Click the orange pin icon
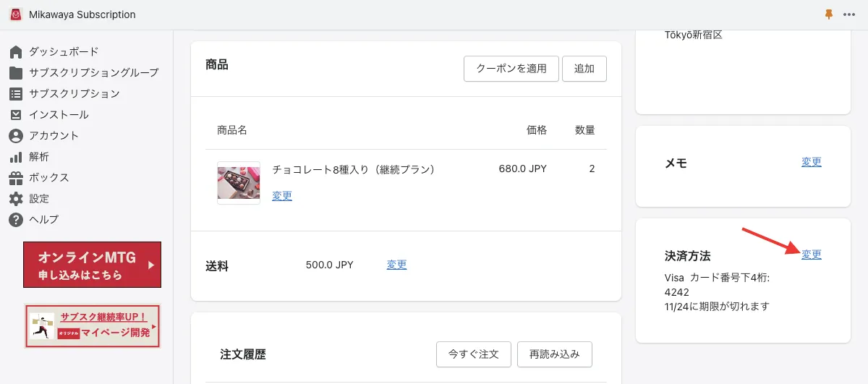The width and height of the screenshot is (868, 384). pos(829,14)
